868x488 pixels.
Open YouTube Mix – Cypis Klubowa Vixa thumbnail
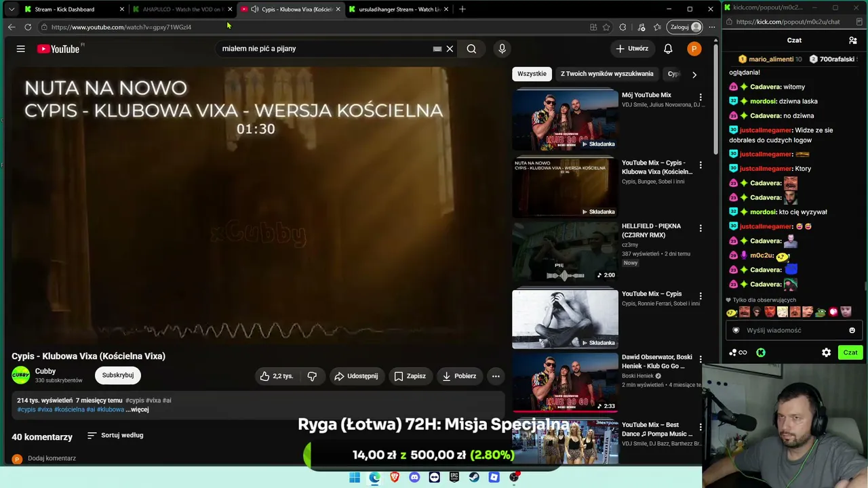coord(565,186)
